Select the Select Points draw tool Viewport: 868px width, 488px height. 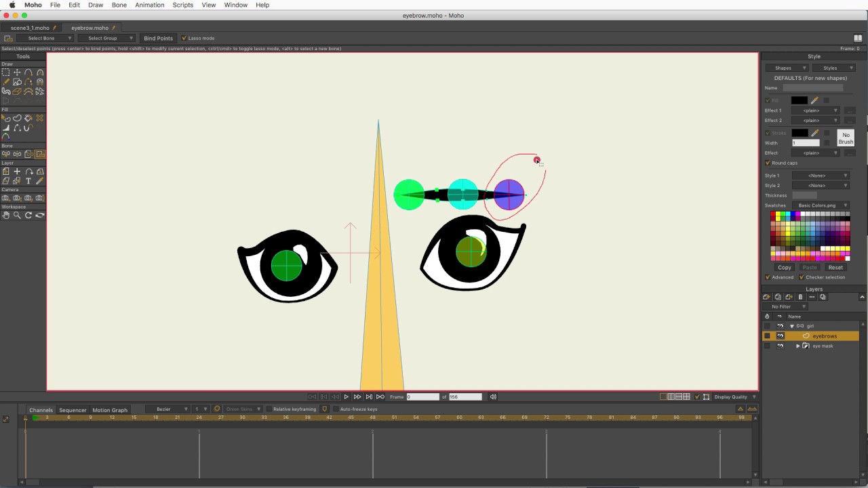(5, 72)
